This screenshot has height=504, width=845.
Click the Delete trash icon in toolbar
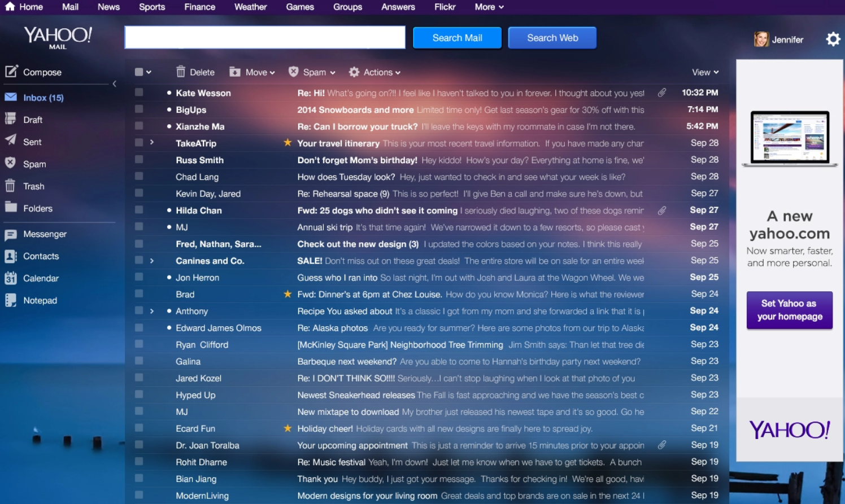(181, 72)
